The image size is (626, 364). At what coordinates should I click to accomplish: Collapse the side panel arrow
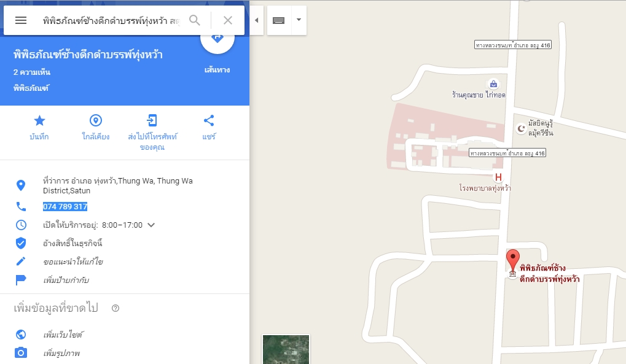coord(257,20)
